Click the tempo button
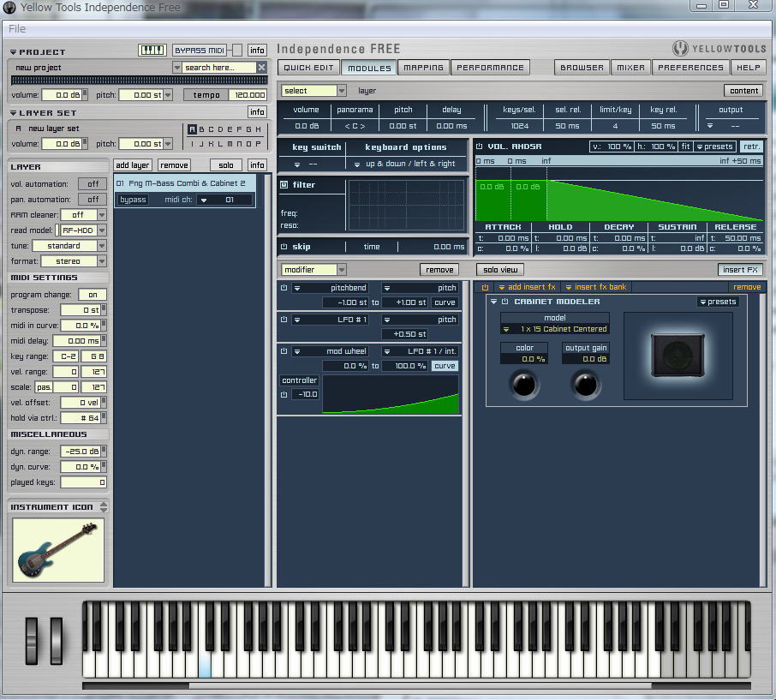This screenshot has width=776, height=700. [x=206, y=94]
